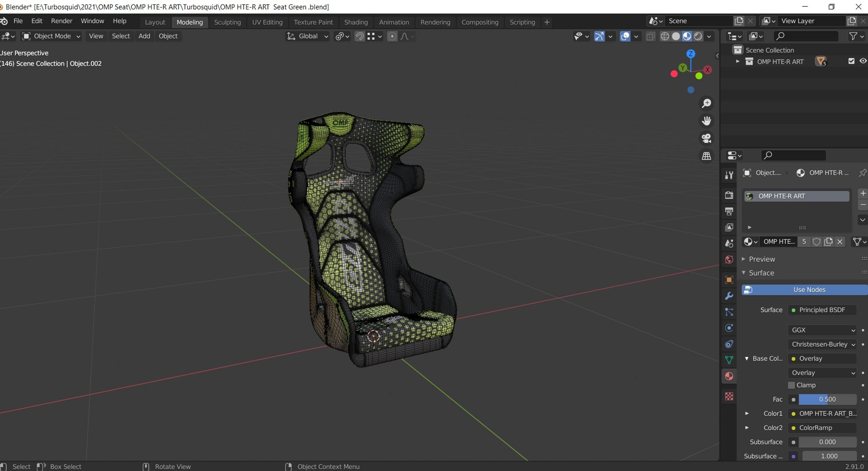The height and width of the screenshot is (471, 868).
Task: Open the Tool properties tab icon
Action: (x=729, y=175)
